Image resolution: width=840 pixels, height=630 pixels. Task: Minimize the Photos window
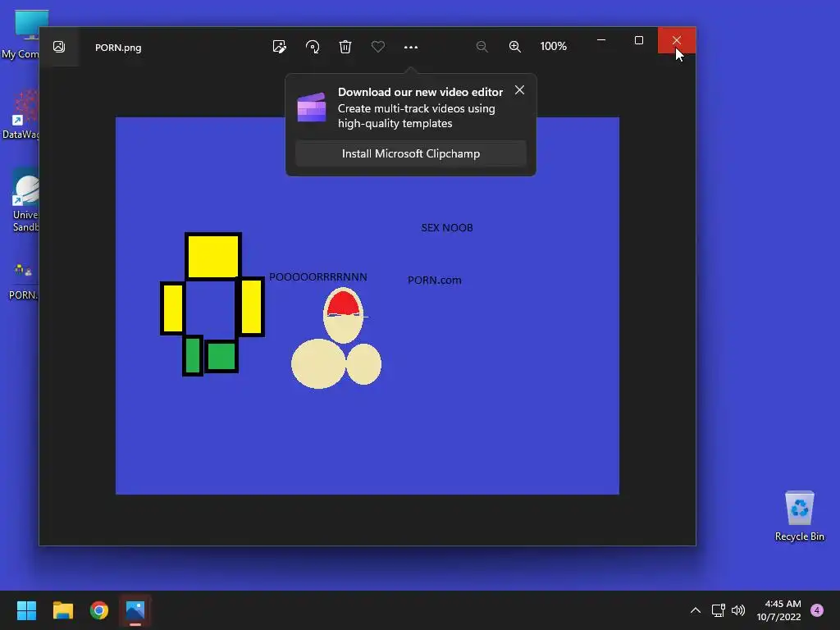[x=601, y=40]
